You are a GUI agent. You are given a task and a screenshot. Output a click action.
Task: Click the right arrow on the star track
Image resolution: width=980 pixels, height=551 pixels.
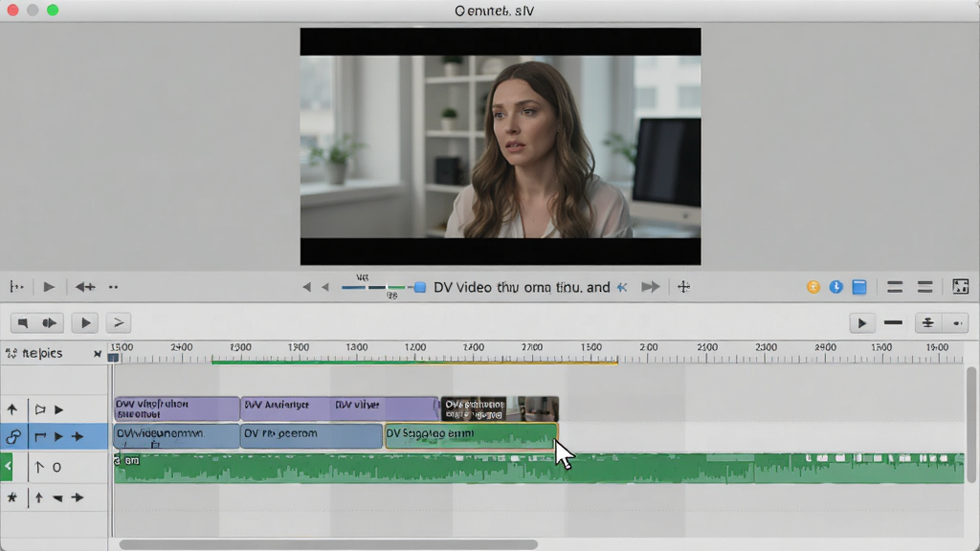tap(78, 497)
